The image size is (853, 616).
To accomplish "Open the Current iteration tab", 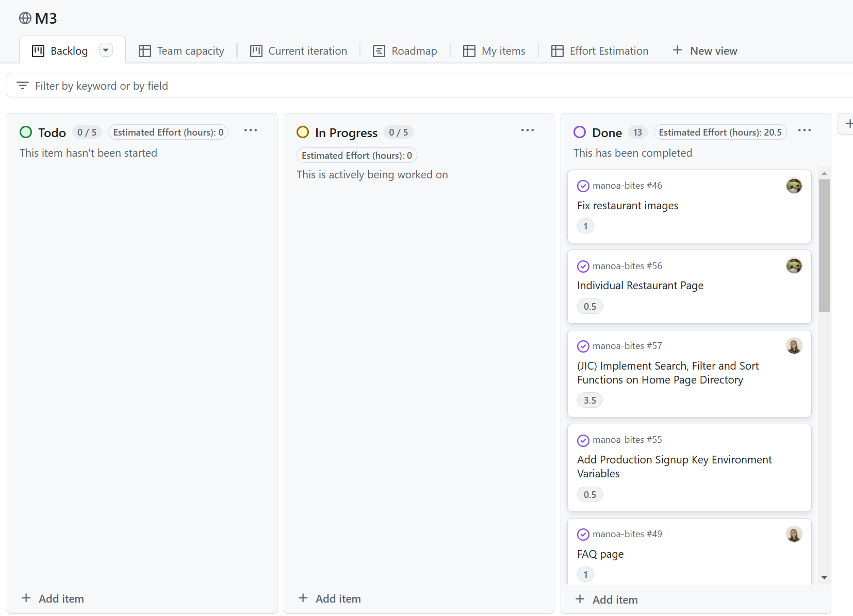I will [299, 51].
